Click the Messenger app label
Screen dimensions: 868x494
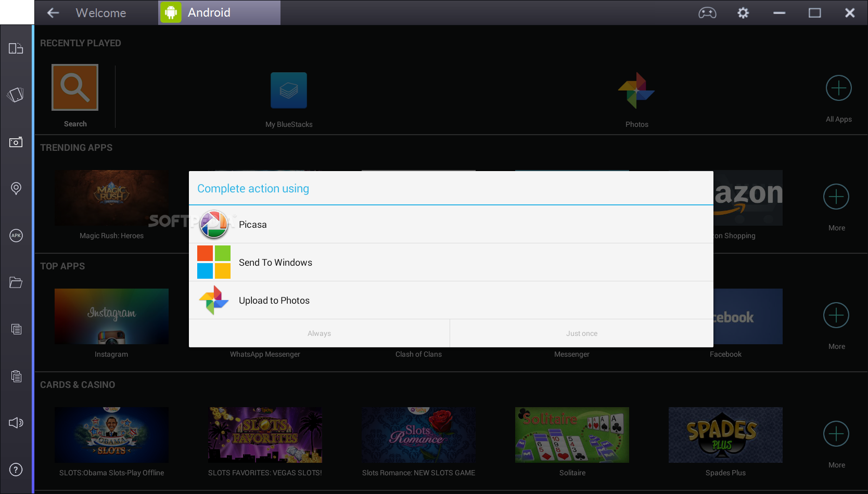572,354
